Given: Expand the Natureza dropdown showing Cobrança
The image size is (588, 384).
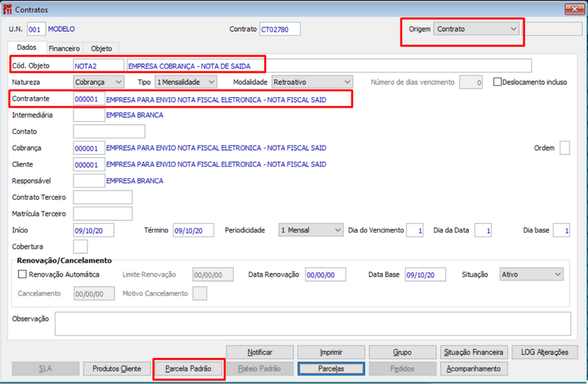Looking at the screenshot, I should [x=98, y=82].
